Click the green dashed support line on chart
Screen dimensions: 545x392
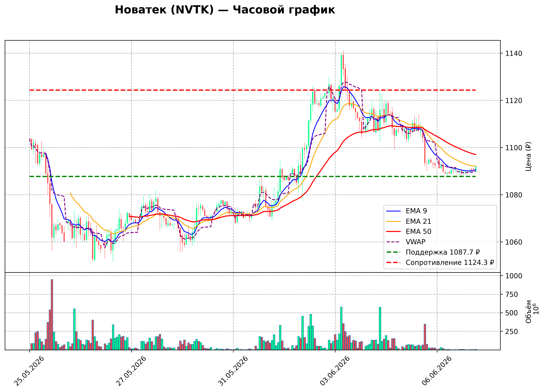pyautogui.click(x=252, y=176)
